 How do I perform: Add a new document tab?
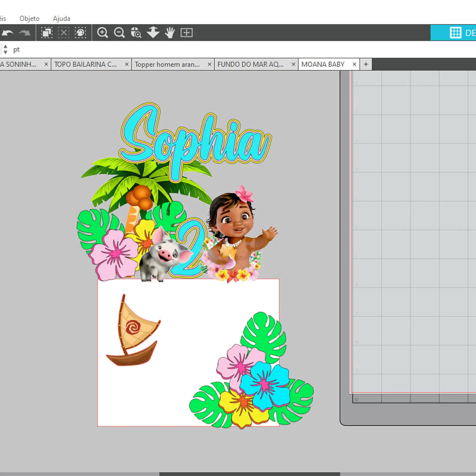click(x=366, y=64)
